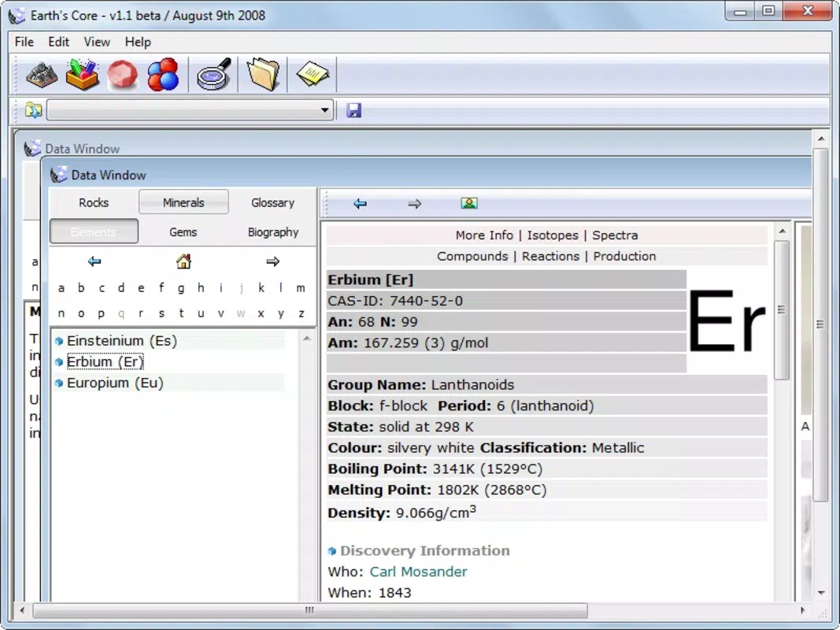Screen dimensions: 840x630
Task: Click left arrow above letter index
Action: 94,261
